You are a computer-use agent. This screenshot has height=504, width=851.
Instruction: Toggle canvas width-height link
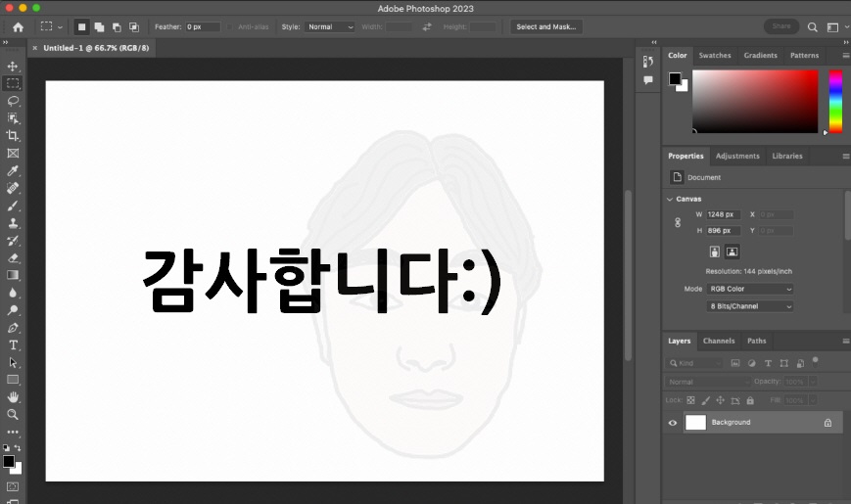point(678,222)
